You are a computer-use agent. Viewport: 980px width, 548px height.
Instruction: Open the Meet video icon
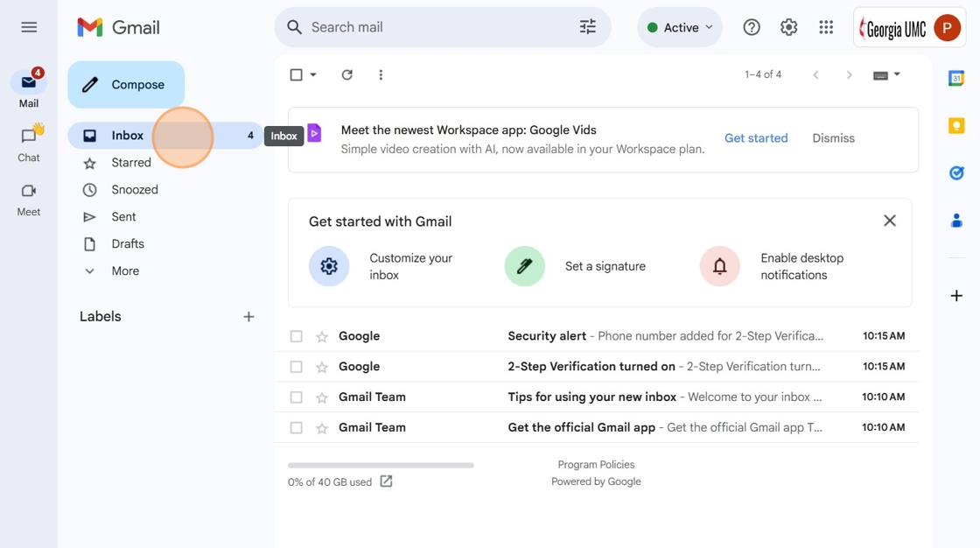point(29,191)
